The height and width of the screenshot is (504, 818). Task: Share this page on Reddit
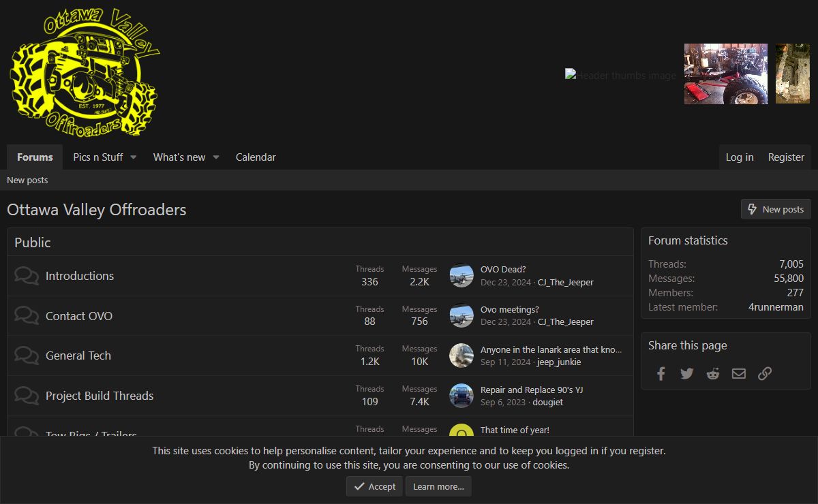(x=713, y=373)
